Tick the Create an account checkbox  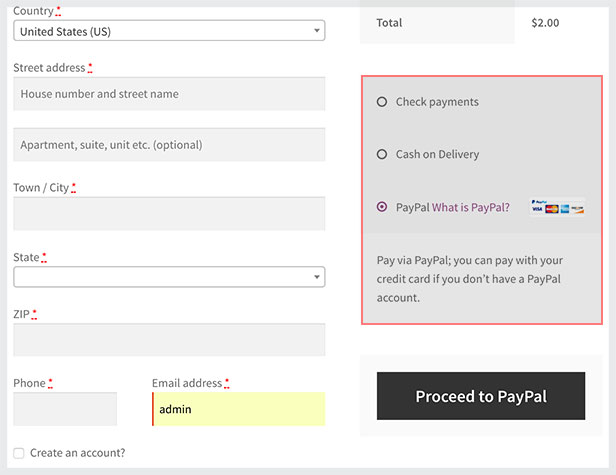pos(18,453)
